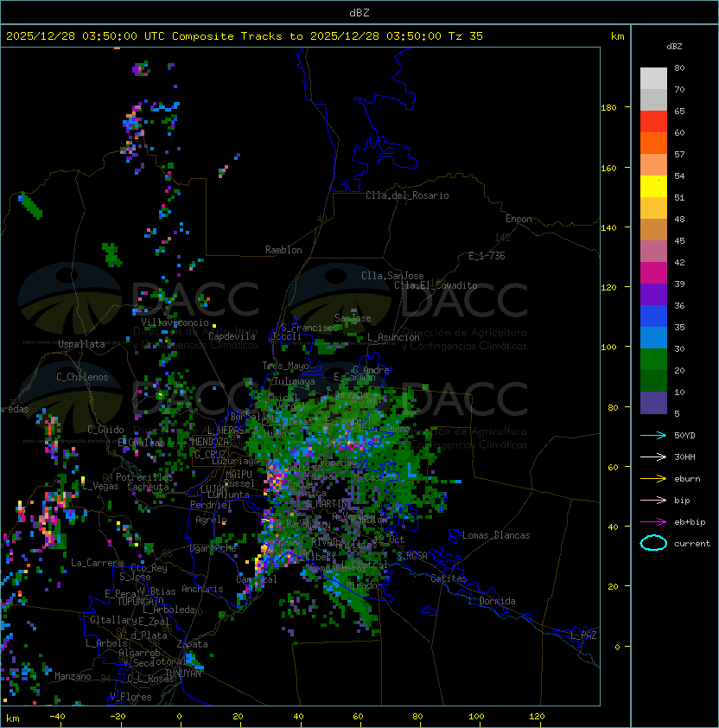
Task: Click the red 65 dBZ color swatch
Action: pos(653,122)
